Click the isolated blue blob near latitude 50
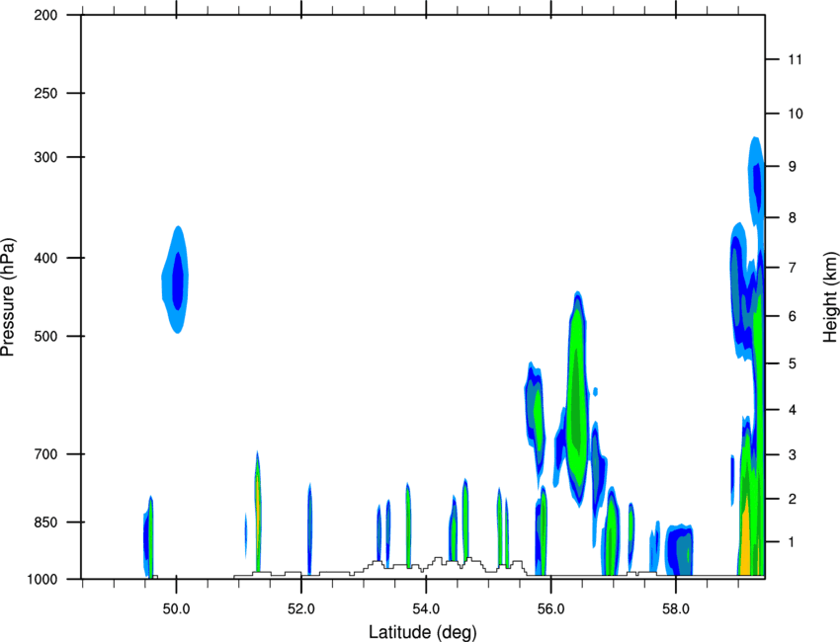This screenshot has height=642, width=840. coord(176,279)
